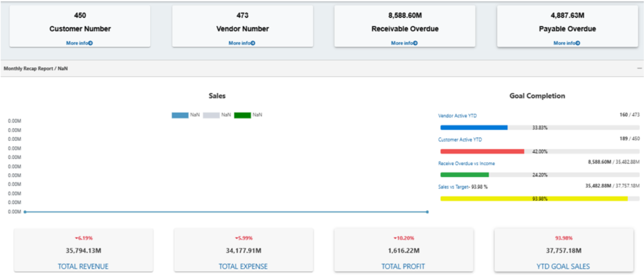Click the arrow icon under Customer Number
The width and height of the screenshot is (644, 278).
(x=91, y=43)
